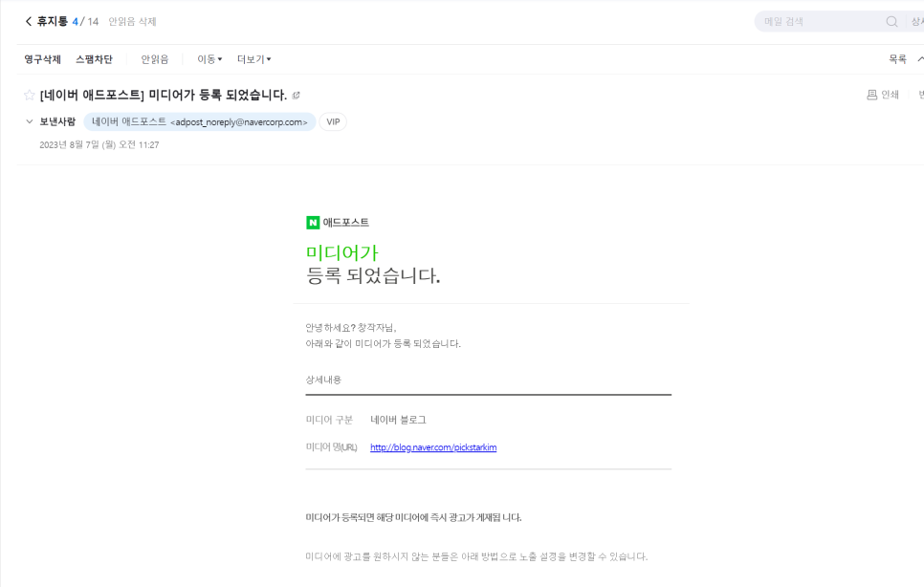Screen dimensions: 924x587
Task: Click the previous mail up arrow
Action: [x=920, y=59]
